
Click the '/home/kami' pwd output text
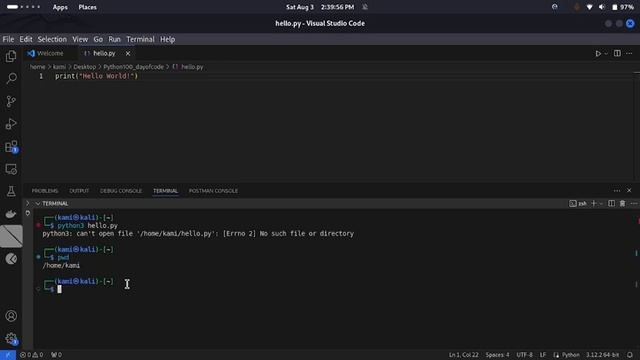coord(61,265)
